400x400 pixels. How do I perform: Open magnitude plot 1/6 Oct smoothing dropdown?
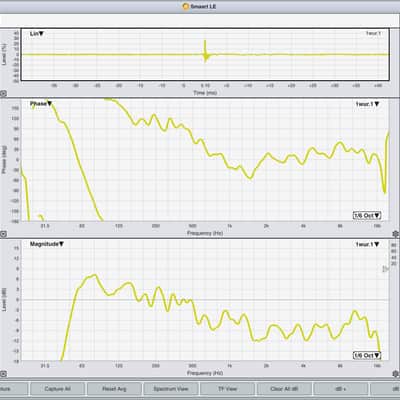coord(367,355)
